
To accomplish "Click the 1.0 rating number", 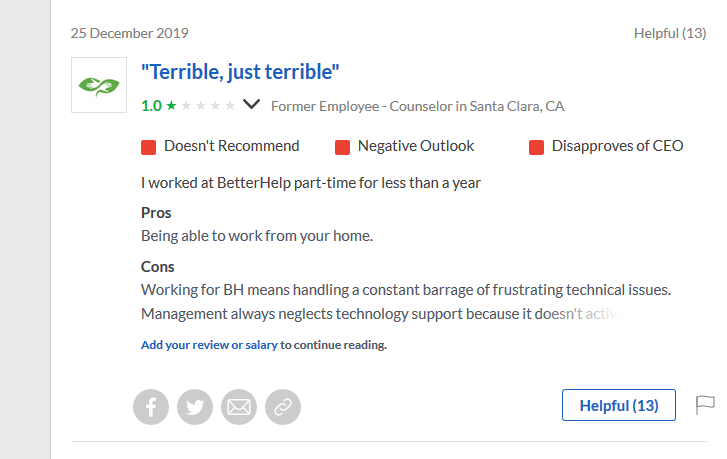I will (151, 105).
